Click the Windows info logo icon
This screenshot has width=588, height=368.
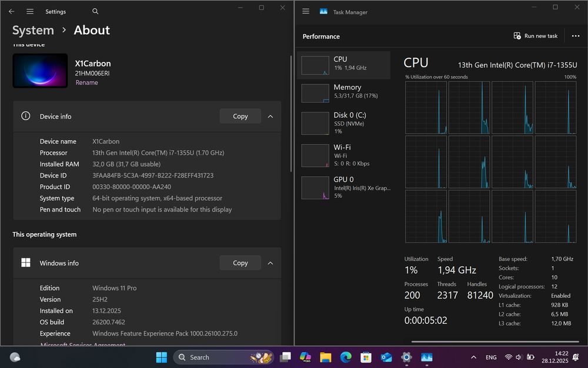(x=25, y=263)
